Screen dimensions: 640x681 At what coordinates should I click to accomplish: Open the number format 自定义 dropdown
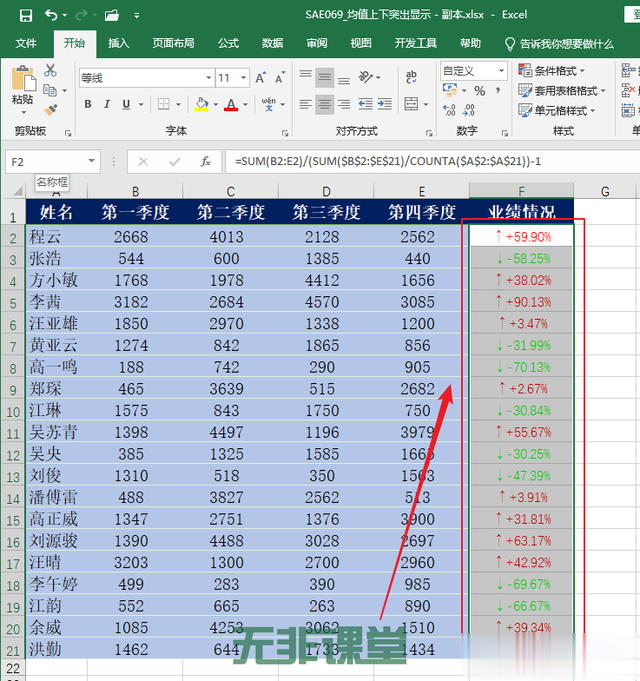[x=501, y=70]
